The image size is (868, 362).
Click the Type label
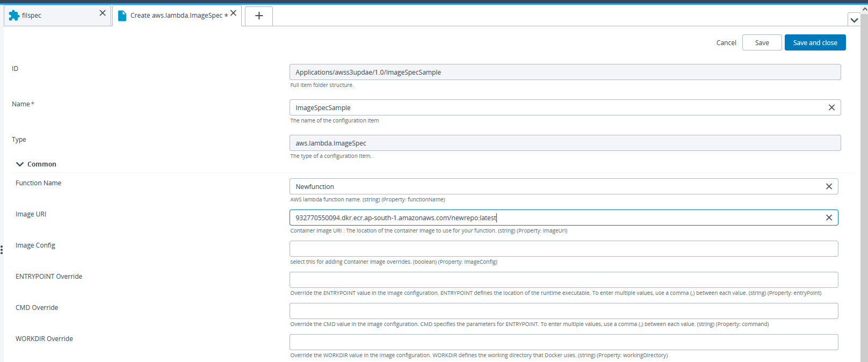[19, 140]
